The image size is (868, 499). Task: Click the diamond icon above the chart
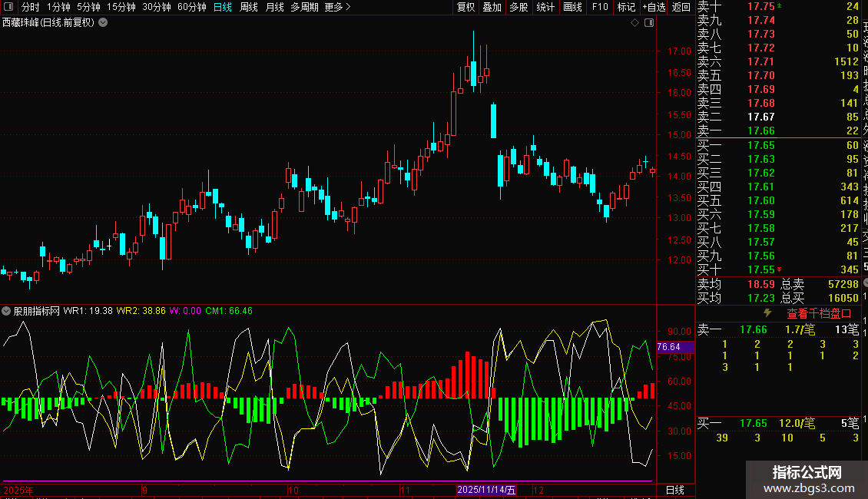tap(634, 23)
